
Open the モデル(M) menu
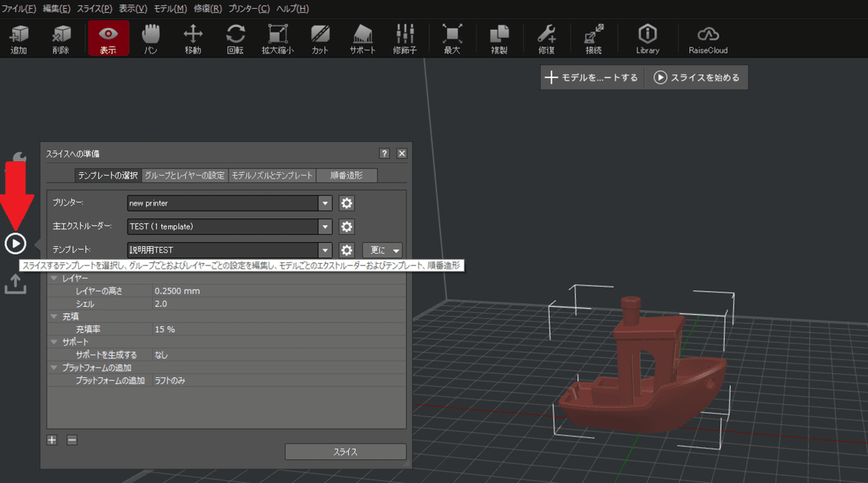pos(170,9)
